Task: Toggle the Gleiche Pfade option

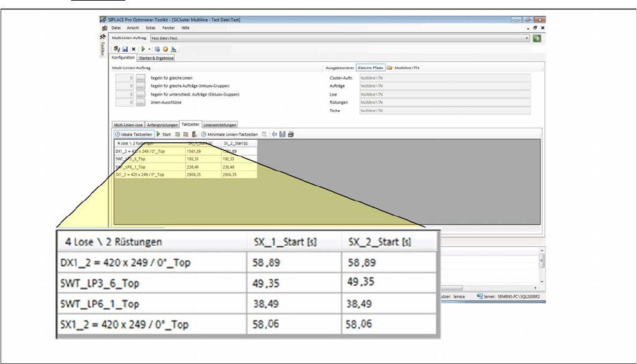Action: (x=370, y=67)
